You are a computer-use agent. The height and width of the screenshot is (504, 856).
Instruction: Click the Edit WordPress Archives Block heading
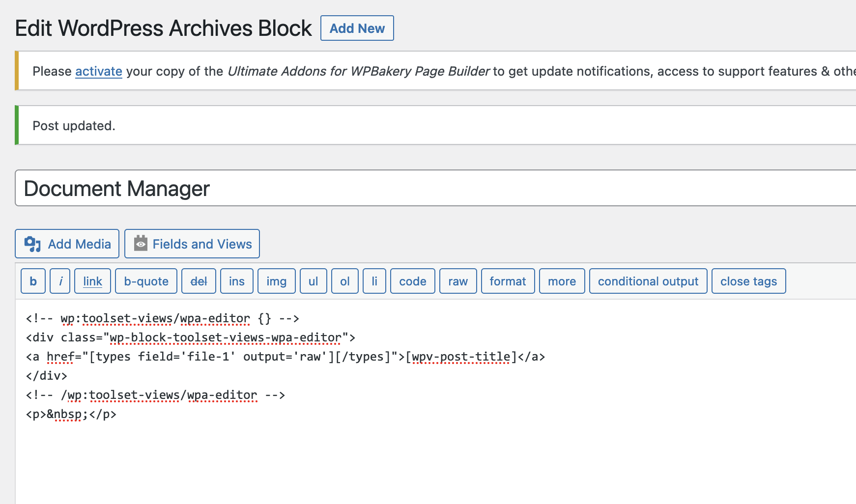click(x=164, y=28)
